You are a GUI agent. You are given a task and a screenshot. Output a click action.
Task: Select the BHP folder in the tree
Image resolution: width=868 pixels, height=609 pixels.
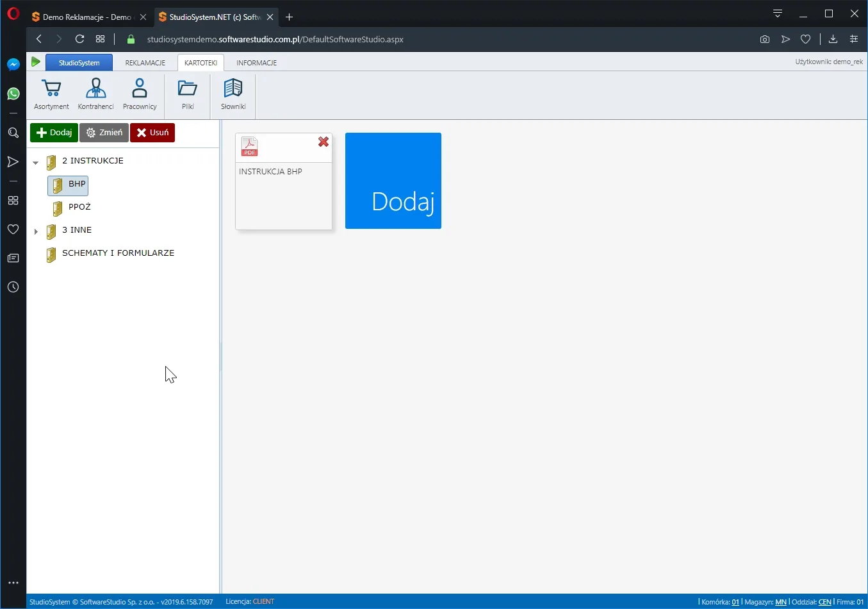68,185
